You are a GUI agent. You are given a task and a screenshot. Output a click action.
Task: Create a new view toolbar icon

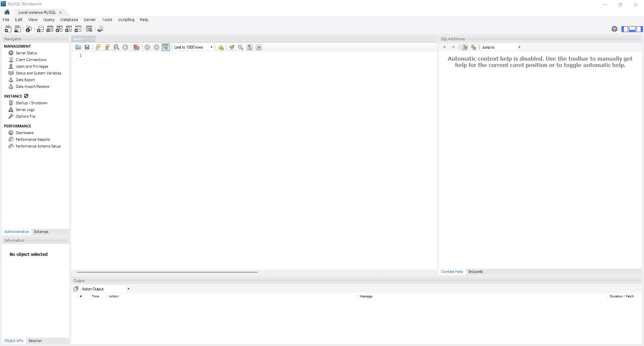(59, 29)
